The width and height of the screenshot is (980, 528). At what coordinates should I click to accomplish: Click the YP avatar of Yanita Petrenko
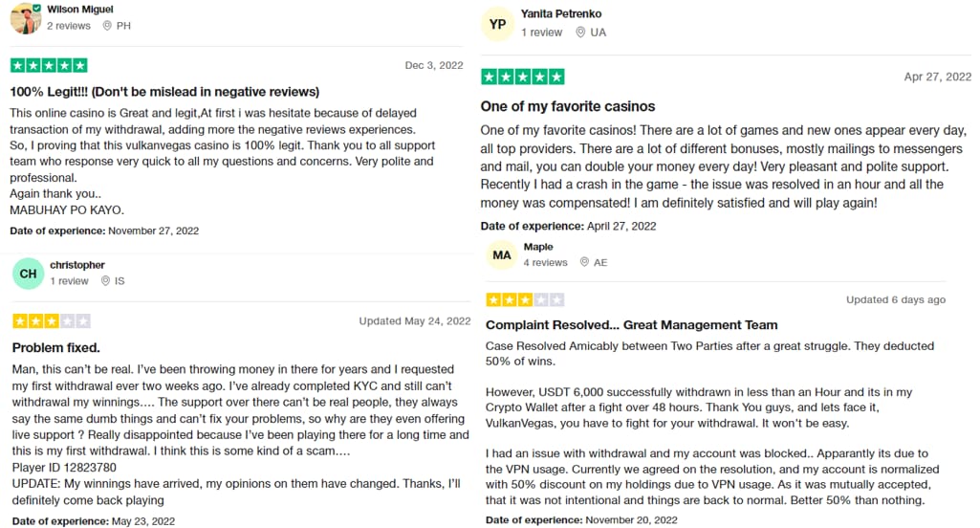tap(497, 25)
